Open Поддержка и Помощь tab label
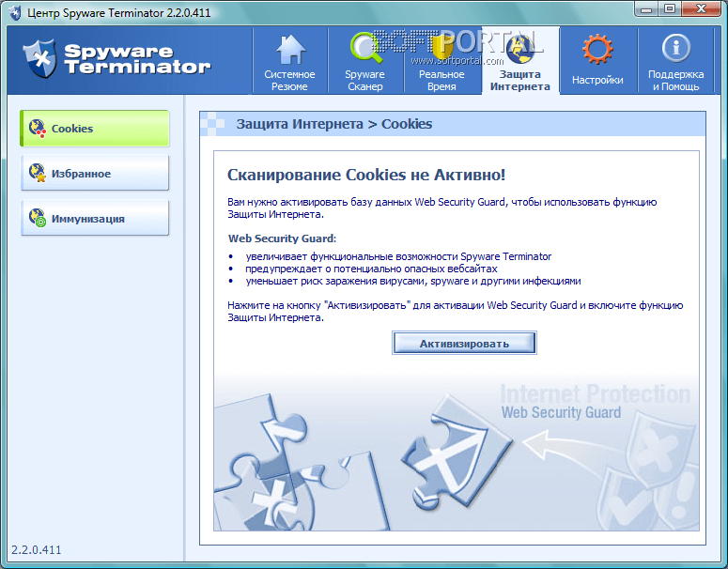Viewport: 728px width, 569px height. tap(676, 81)
